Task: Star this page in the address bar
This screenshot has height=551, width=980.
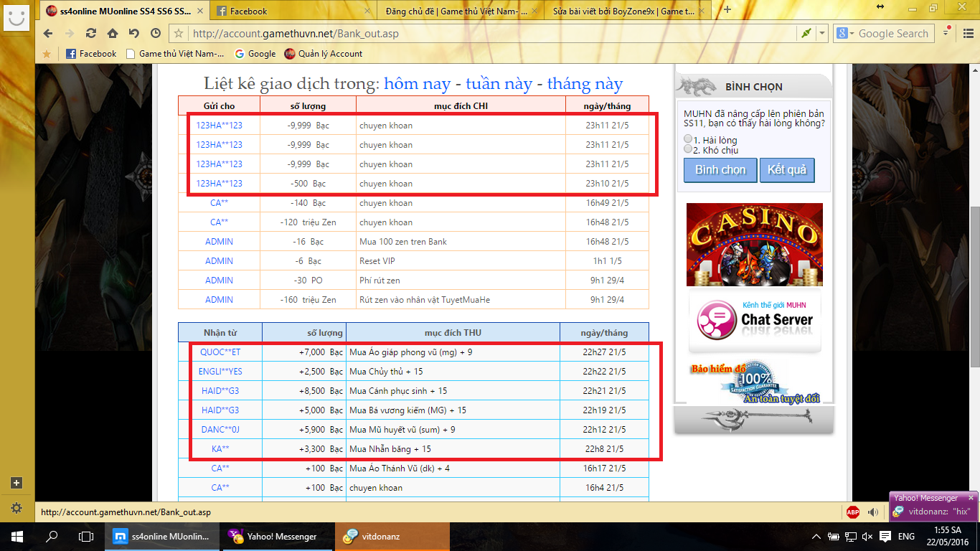Action: click(x=179, y=34)
